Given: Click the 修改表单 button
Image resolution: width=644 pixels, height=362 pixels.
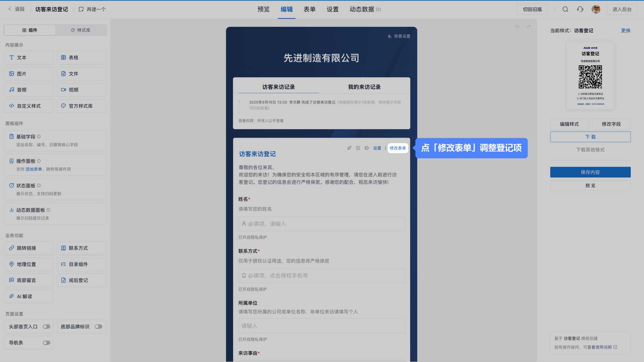Looking at the screenshot, I should [398, 148].
